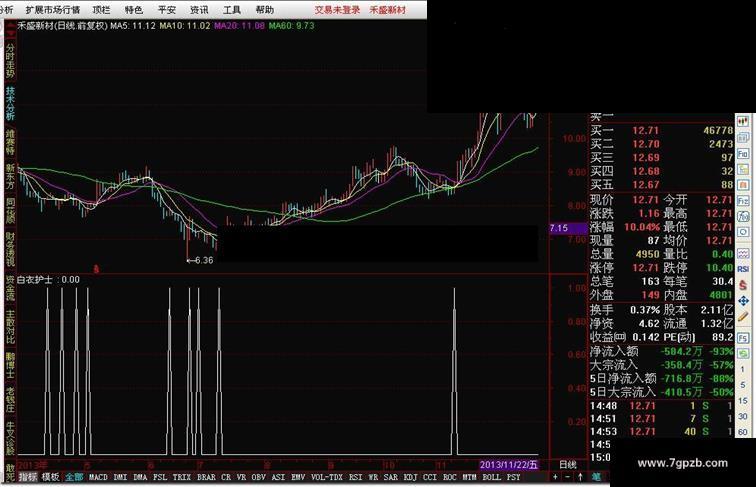Switch to the 同花顺 sidebar tab
The width and height of the screenshot is (756, 487).
[x=10, y=209]
